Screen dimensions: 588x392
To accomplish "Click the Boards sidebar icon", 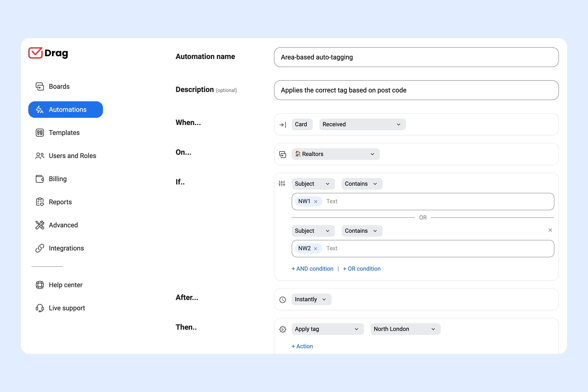I will pos(40,86).
